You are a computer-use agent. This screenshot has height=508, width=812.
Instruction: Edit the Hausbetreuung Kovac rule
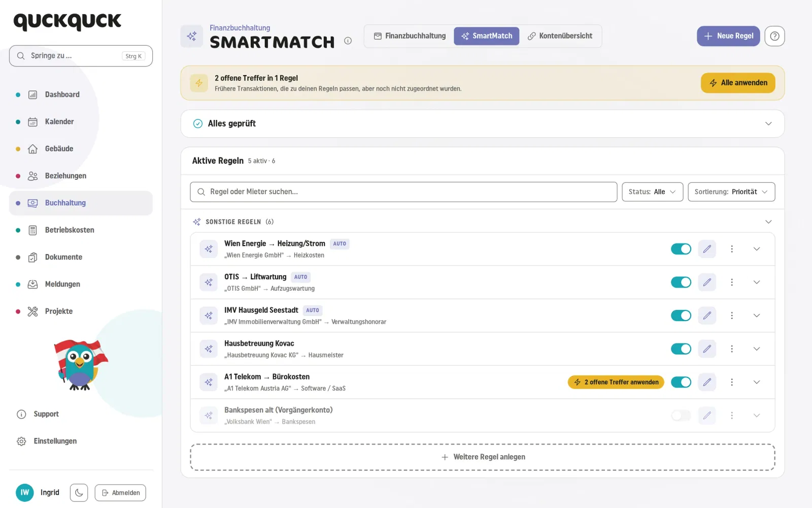[707, 348]
